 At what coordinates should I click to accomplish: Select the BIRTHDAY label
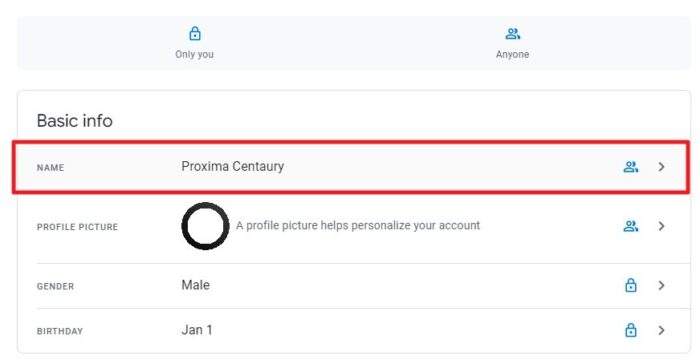(x=60, y=331)
